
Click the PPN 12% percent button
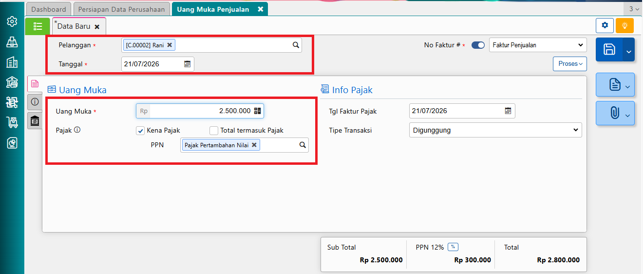[453, 247]
